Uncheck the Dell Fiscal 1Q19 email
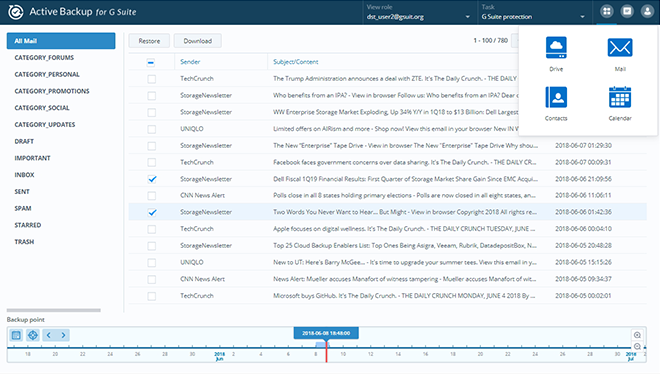Image resolution: width=660 pixels, height=390 pixels. click(152, 179)
